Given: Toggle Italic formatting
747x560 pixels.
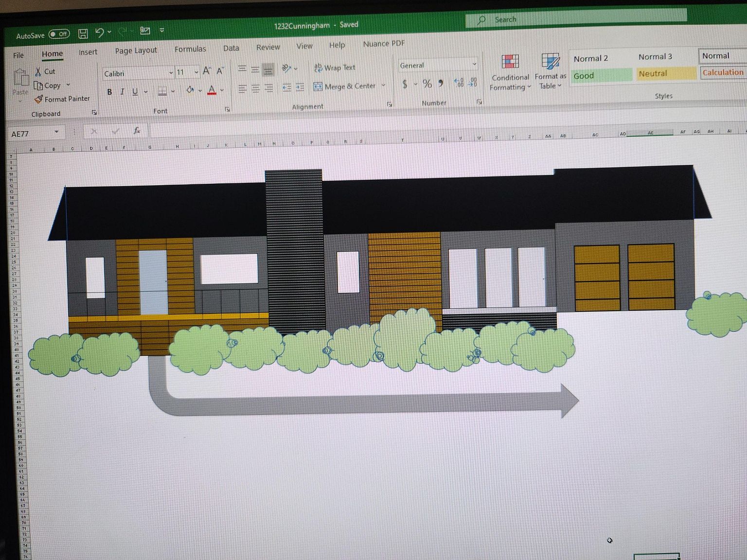Looking at the screenshot, I should (122, 92).
